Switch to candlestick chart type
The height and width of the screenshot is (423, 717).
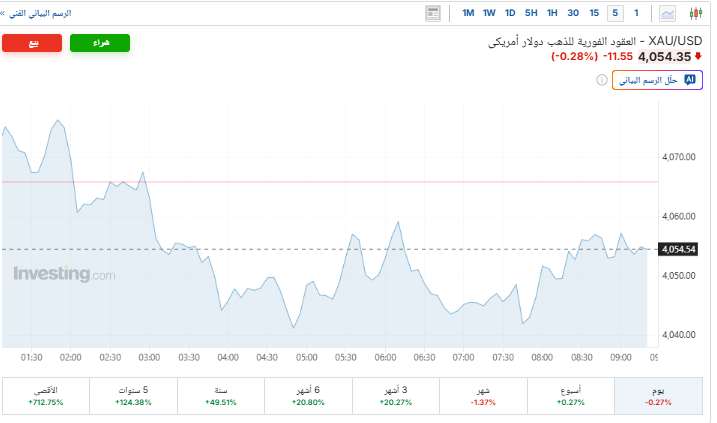tap(697, 13)
